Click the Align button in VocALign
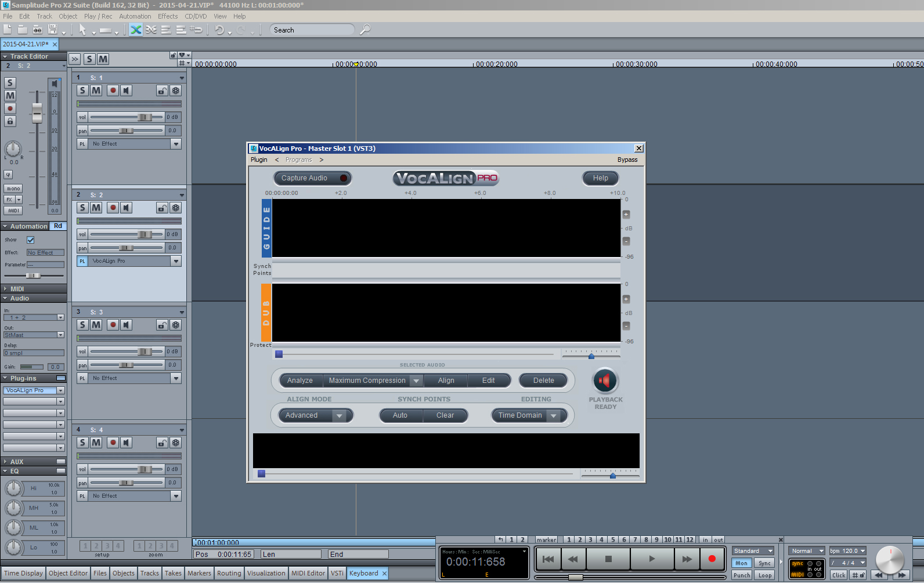Screen dimensions: 924x583 (446, 381)
